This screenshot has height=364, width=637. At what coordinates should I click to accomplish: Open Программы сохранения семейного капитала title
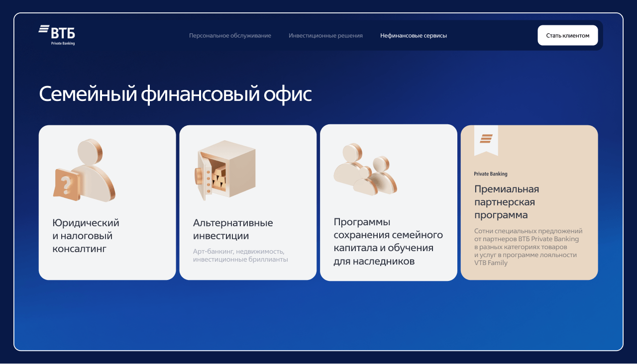(x=388, y=241)
